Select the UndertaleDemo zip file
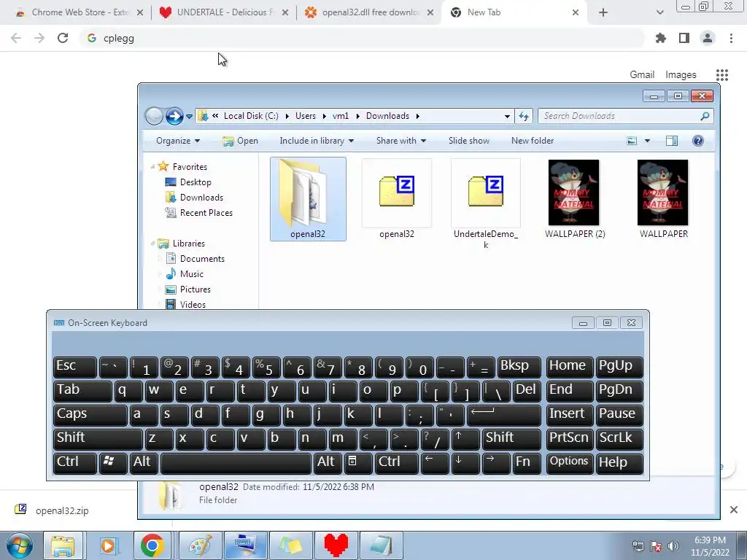Image resolution: width=747 pixels, height=560 pixels. point(485,204)
